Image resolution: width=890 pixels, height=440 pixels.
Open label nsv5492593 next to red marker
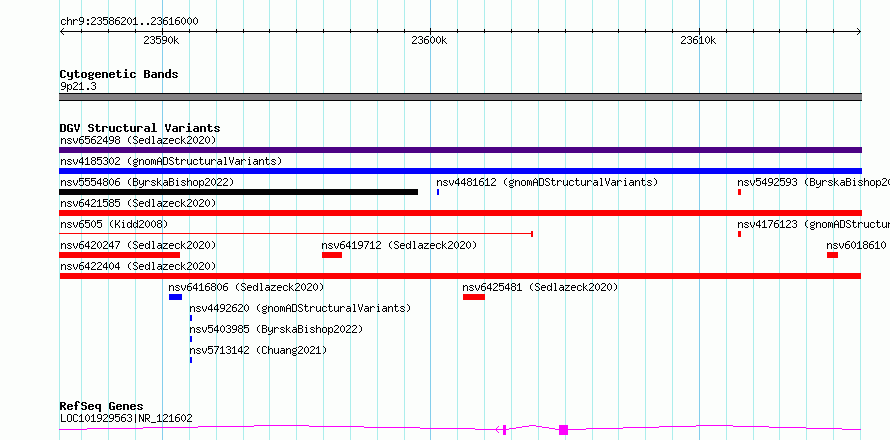click(813, 182)
